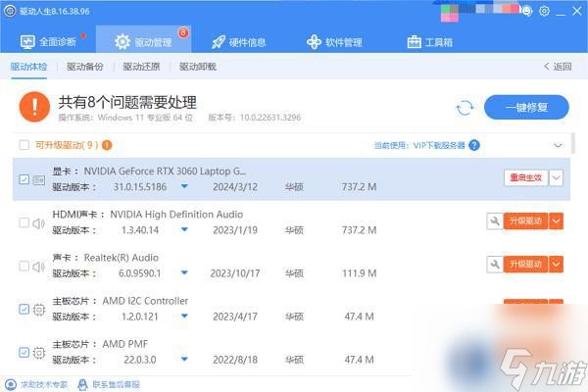588x392 pixels.
Task: Click the rocket icon on 硬件信息
Action: 219,42
